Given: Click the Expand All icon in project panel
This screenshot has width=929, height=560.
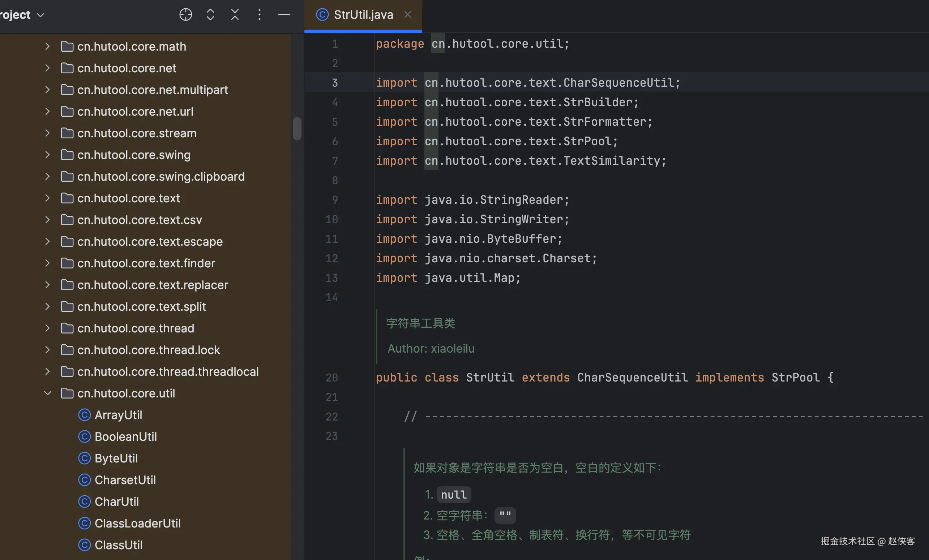Looking at the screenshot, I should click(x=210, y=15).
